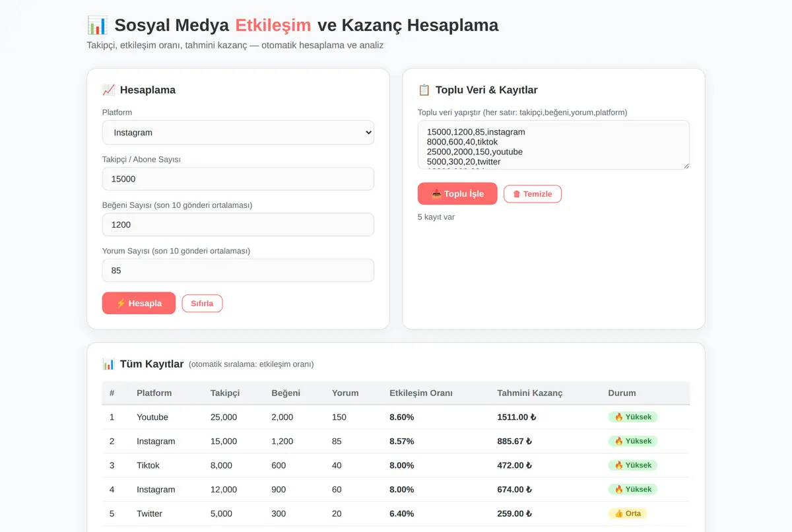Select the Yorum Sayısı field containing 85
Viewport: 792px width, 532px height.
(238, 271)
